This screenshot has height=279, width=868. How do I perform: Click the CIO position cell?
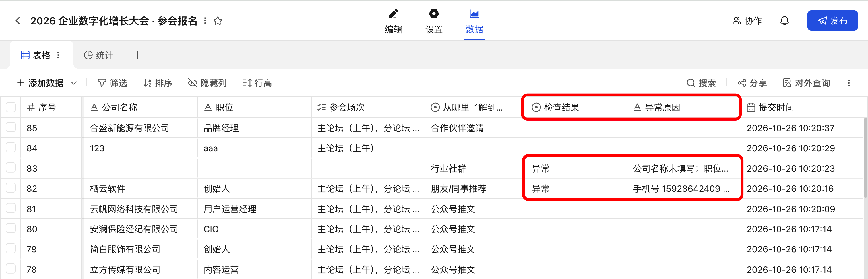(254, 229)
